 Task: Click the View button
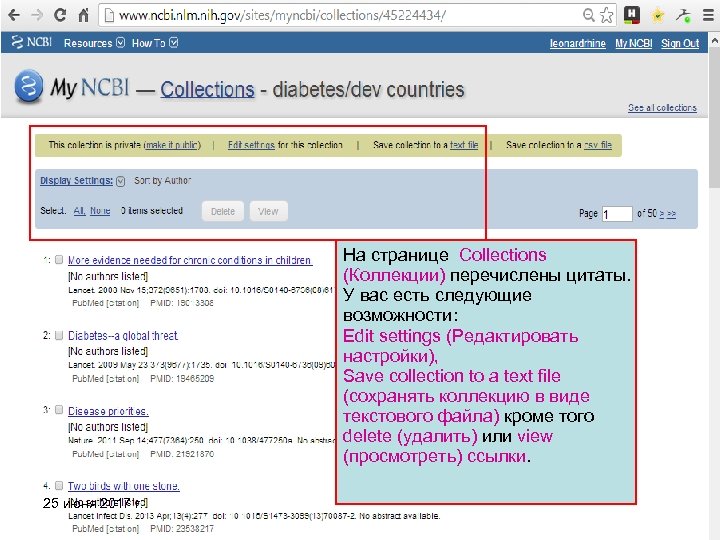tap(269, 211)
